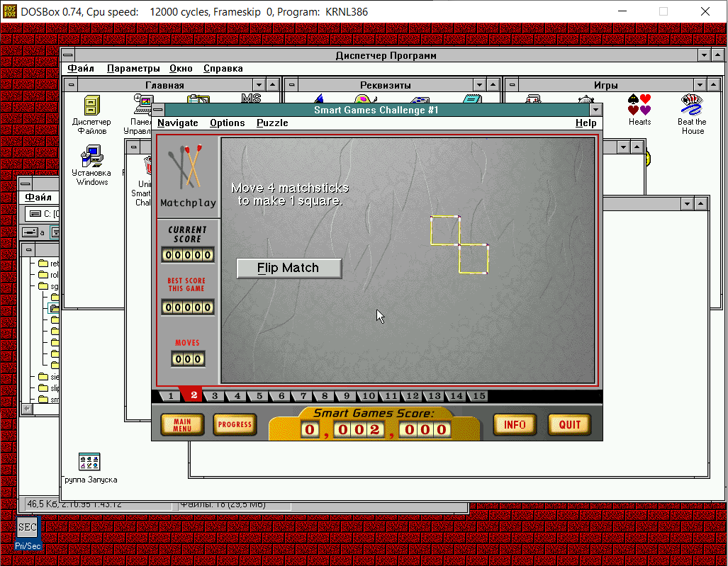Open the Hearts game icon
Screen dimensions: 728x566
pyautogui.click(x=639, y=106)
